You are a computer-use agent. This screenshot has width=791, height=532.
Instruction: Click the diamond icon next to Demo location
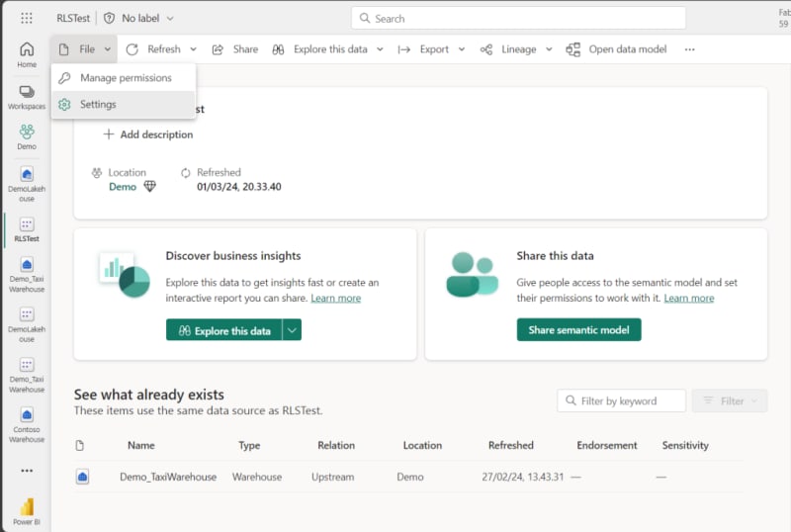point(150,187)
